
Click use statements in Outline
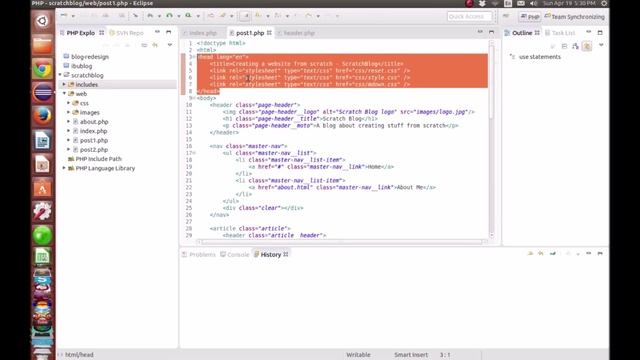tap(540, 57)
